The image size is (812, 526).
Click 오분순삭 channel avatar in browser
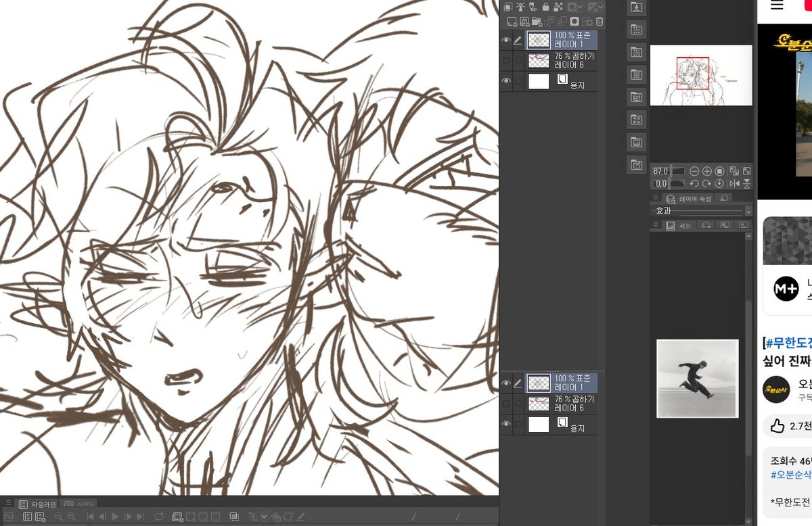[776, 390]
